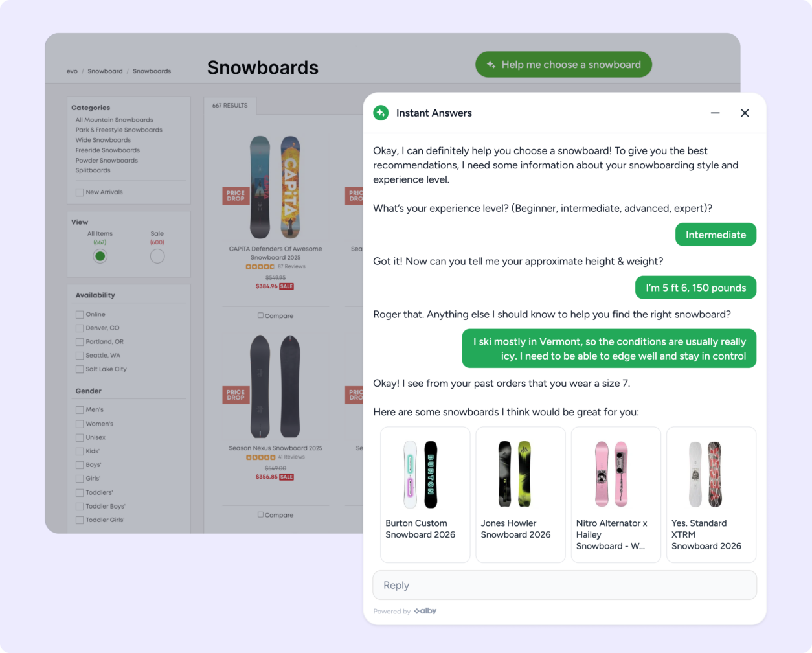Viewport: 812px width, 653px height.
Task: Select the Nitro Alternator x Hailey snowboard
Action: pos(616,494)
